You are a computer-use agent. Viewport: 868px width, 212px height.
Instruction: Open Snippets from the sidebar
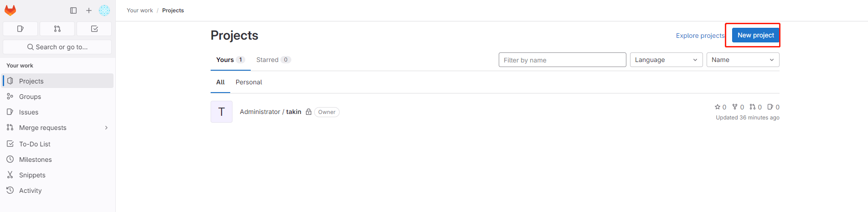pos(32,175)
